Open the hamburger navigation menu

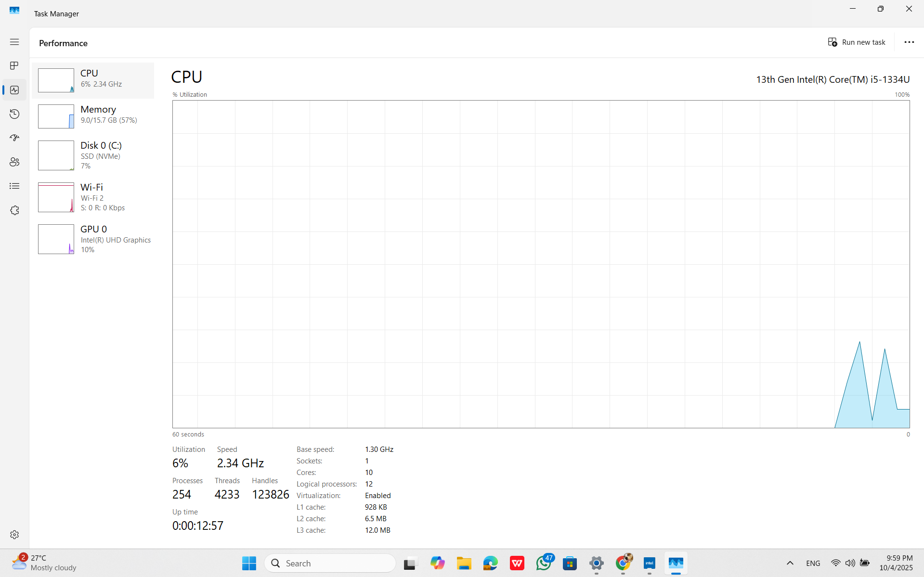click(x=14, y=42)
